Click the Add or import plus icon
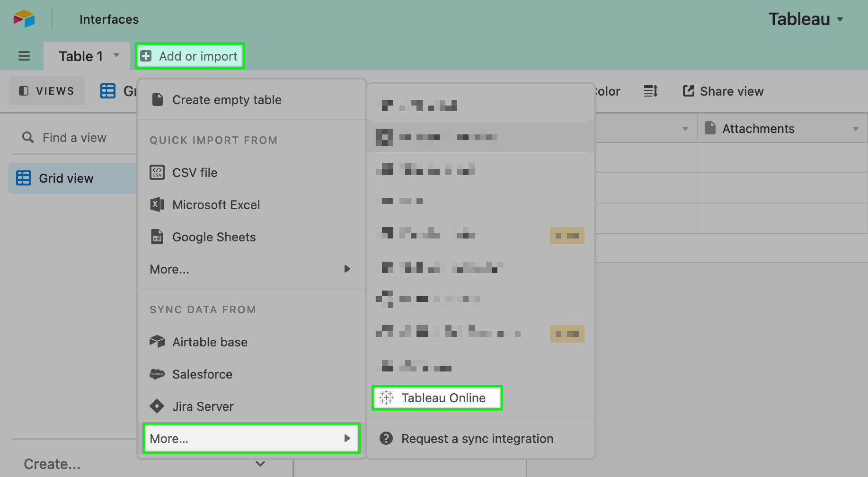 pyautogui.click(x=146, y=56)
